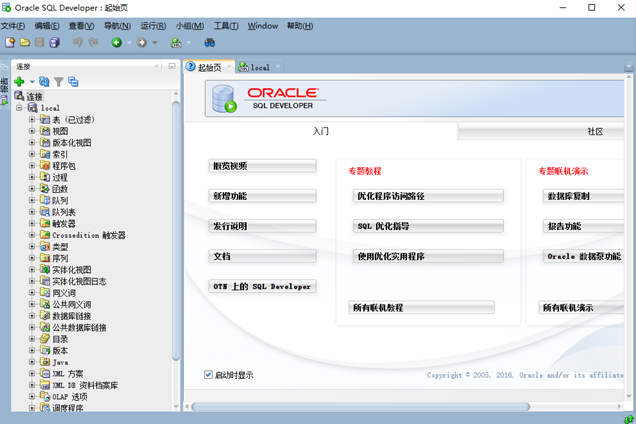Collapse the local connection node
The height and width of the screenshot is (424, 636).
[x=19, y=108]
